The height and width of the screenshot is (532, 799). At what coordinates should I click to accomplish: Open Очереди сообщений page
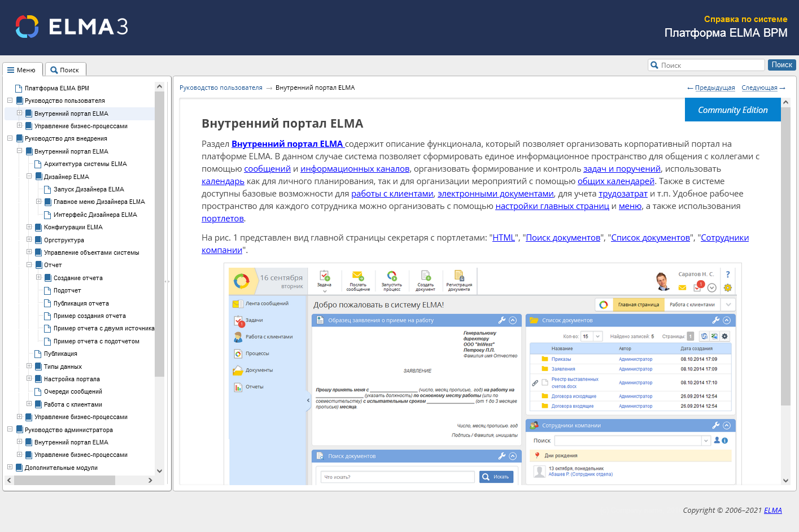(73, 391)
